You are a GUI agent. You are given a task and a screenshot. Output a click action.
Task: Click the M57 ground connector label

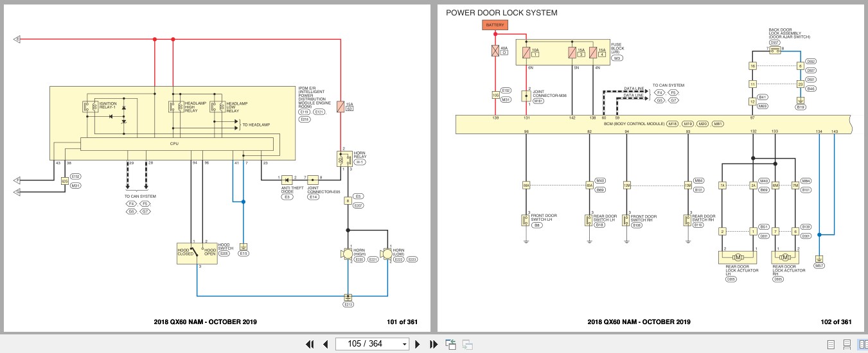pyautogui.click(x=819, y=266)
